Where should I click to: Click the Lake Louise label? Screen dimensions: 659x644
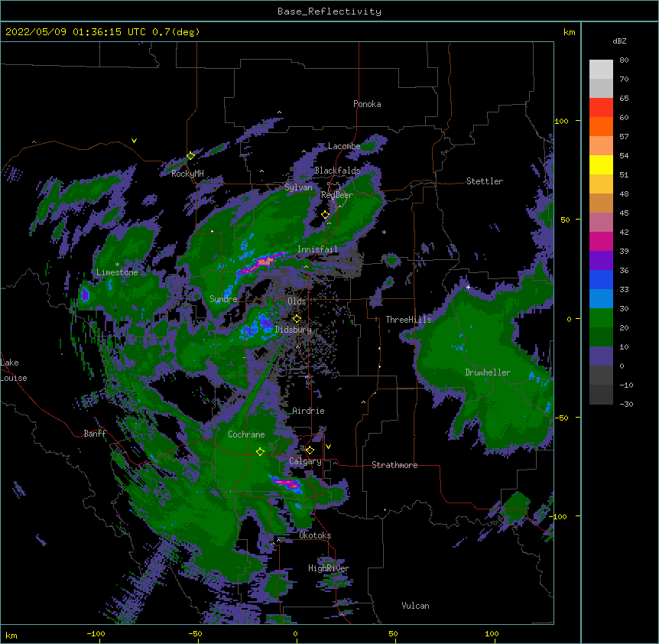click(14, 370)
